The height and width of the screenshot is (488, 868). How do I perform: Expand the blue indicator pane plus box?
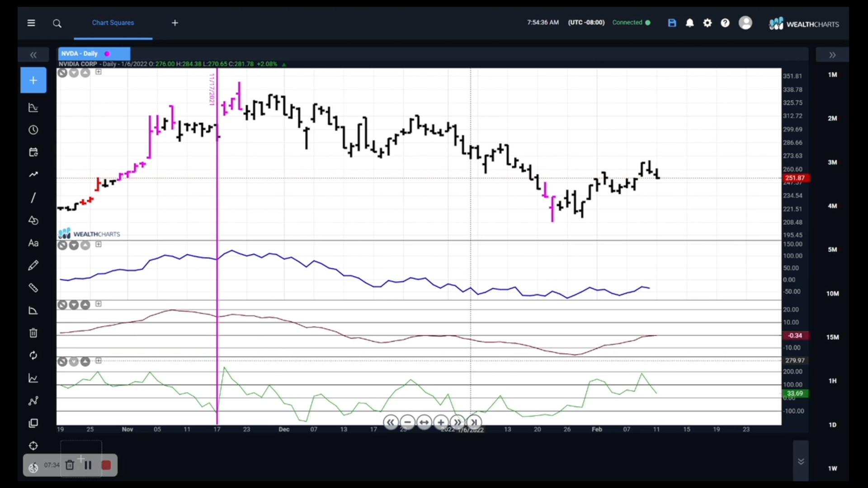click(x=99, y=244)
